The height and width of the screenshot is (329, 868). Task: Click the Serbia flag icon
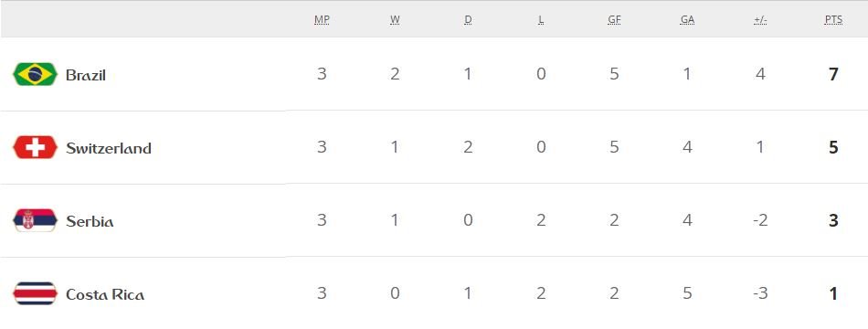35,220
